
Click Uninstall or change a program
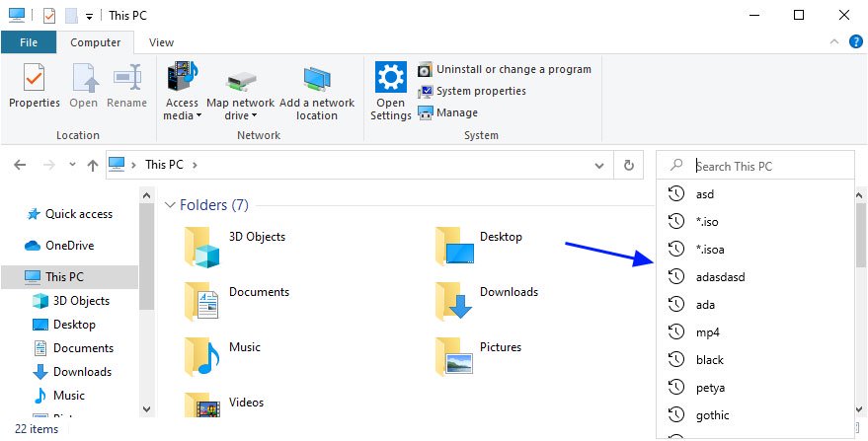(505, 69)
